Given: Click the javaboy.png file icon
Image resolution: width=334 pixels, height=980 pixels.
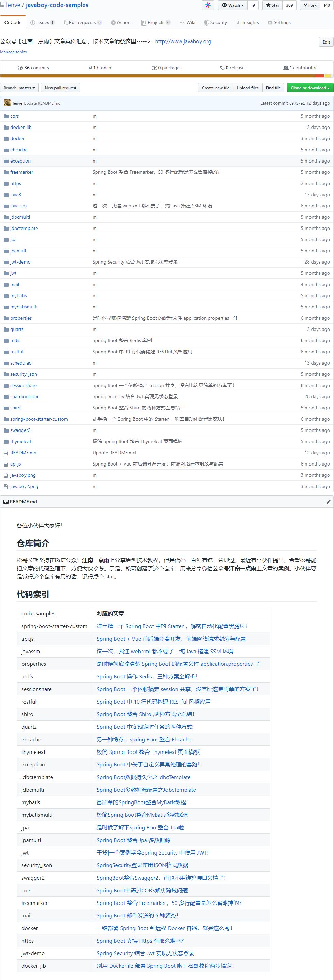Looking at the screenshot, I should pos(6,475).
